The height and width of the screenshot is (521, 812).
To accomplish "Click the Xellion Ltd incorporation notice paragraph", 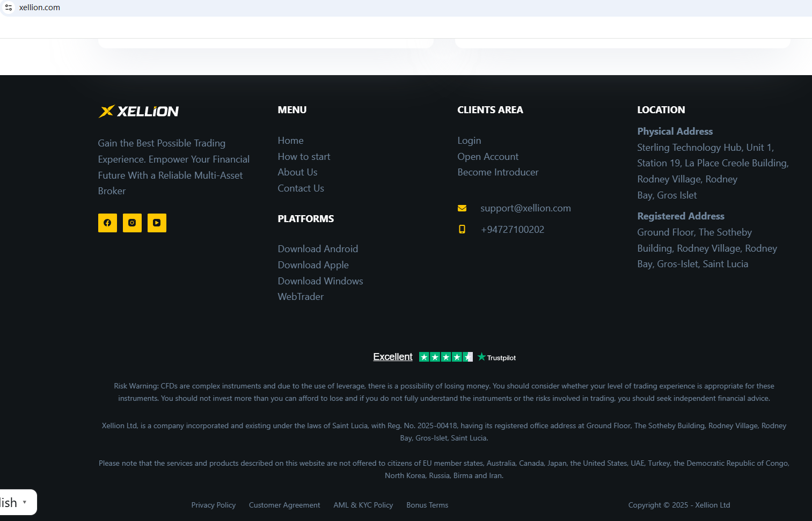I will 444,432.
